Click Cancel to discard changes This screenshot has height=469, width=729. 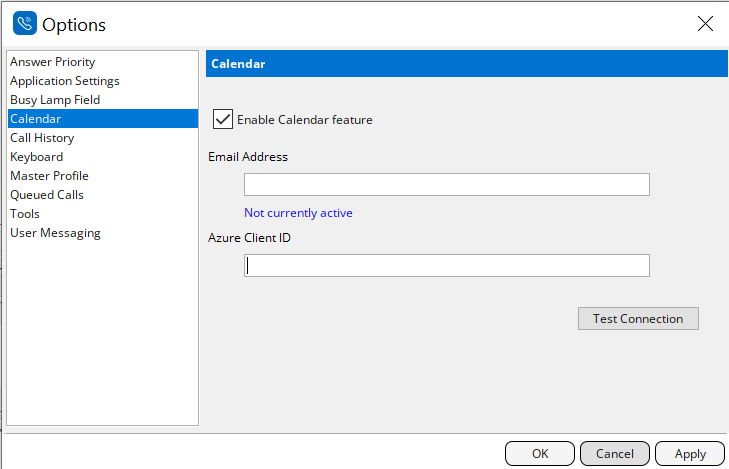pos(615,454)
